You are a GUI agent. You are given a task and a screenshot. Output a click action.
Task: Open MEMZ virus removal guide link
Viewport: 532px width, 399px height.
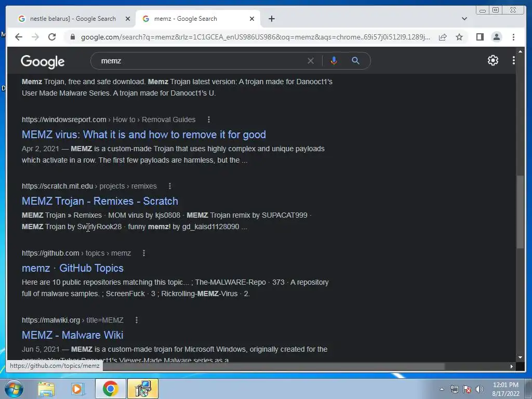tap(143, 135)
